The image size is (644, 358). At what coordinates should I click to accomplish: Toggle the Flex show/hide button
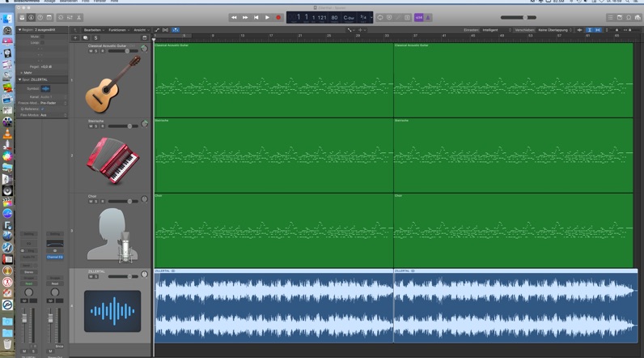point(166,30)
